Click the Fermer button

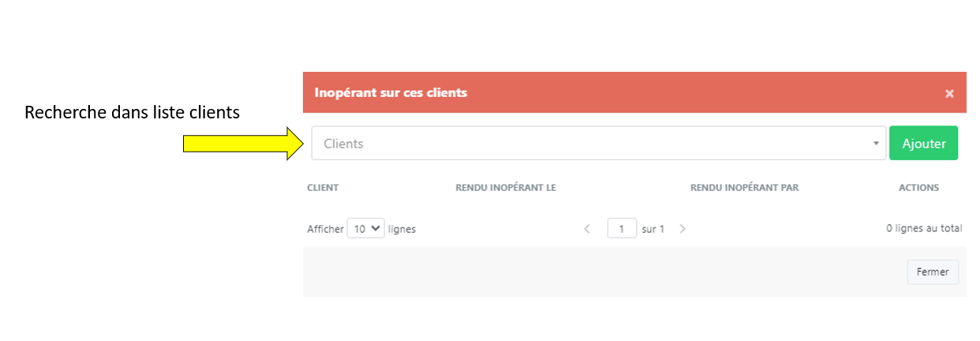[933, 272]
